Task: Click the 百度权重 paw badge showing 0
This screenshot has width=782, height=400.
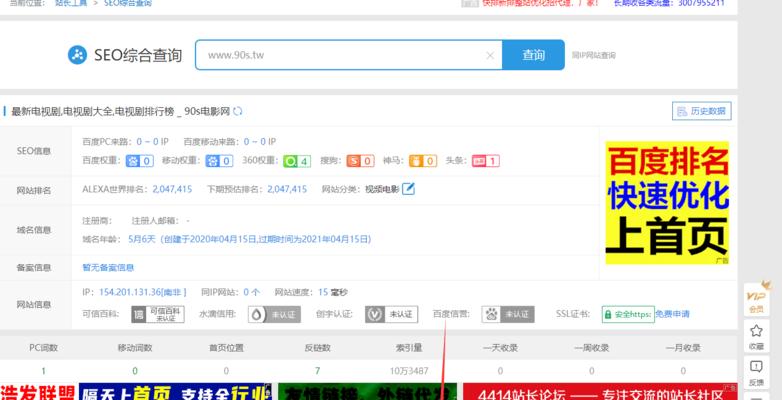Action: pyautogui.click(x=139, y=161)
